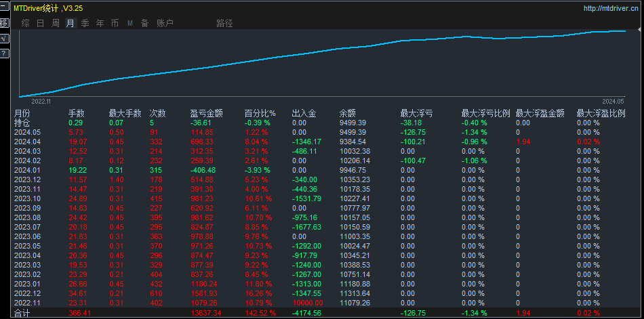The image size is (644, 319).
Task: Click the 盈亏金额 column header
Action: coord(207,113)
